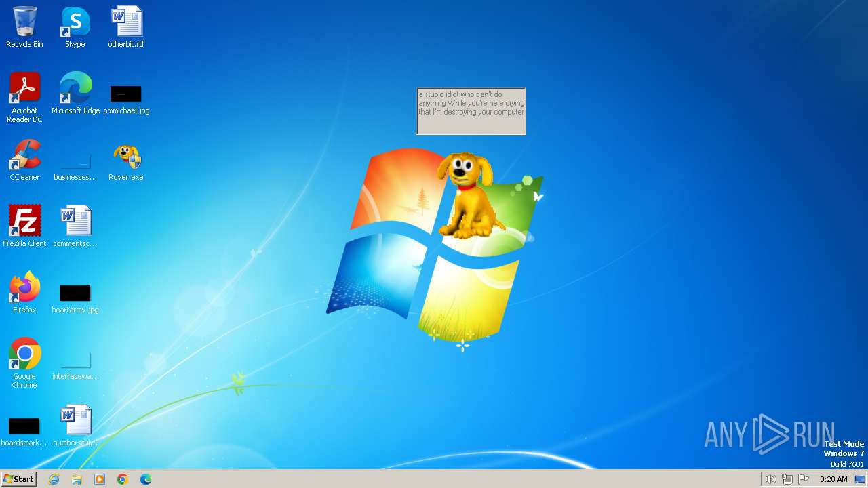Select the numberscul... Word document
The image size is (868, 488).
point(75,426)
